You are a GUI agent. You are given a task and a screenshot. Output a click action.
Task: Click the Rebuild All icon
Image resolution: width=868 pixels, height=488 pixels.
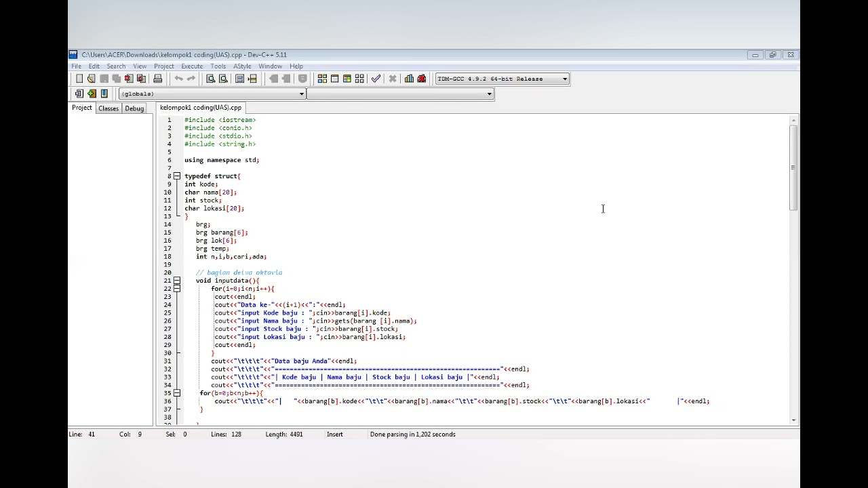click(359, 79)
